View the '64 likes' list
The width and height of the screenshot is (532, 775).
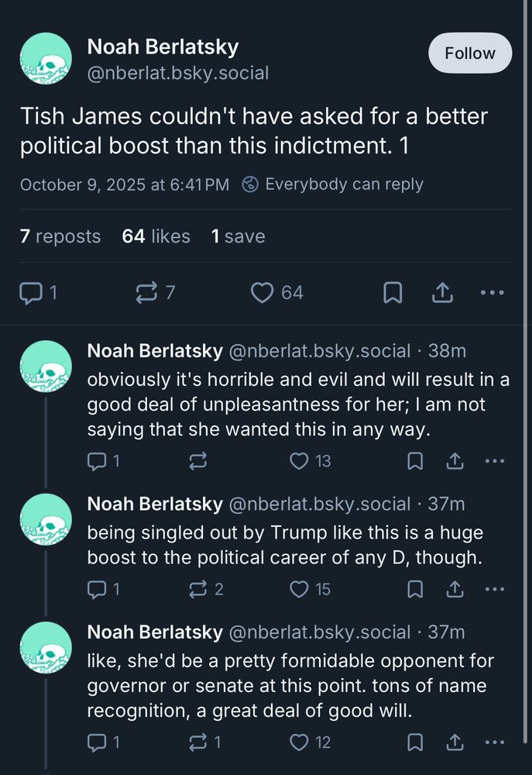click(x=156, y=236)
